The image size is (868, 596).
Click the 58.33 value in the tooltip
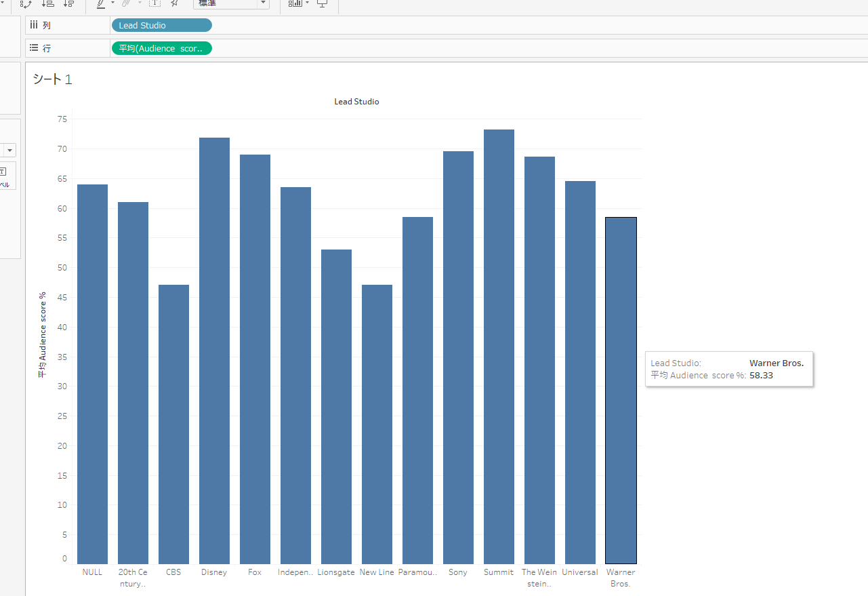761,375
